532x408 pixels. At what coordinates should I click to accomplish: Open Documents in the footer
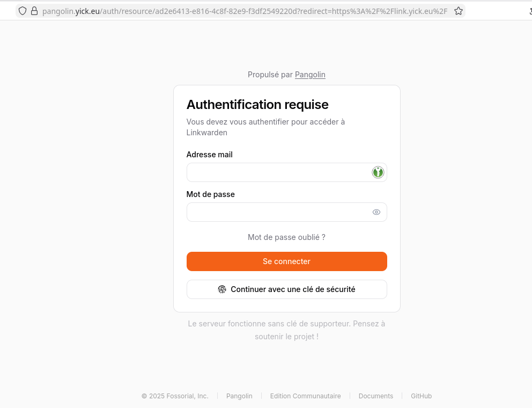coord(375,396)
